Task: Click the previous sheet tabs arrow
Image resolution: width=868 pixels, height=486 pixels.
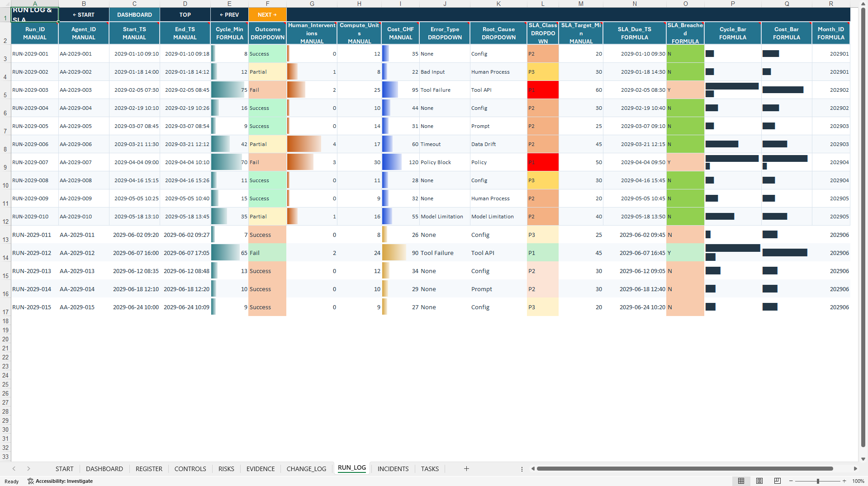Action: [14, 469]
